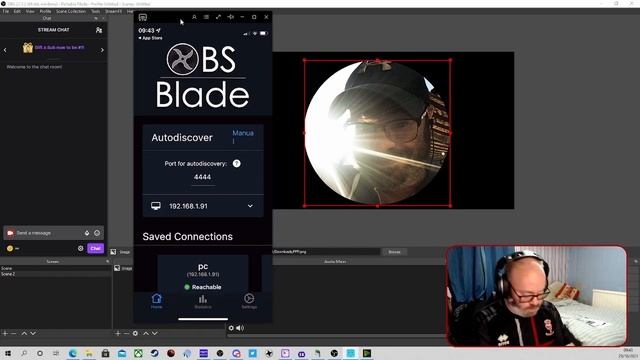Toggle fullscreen arrows icon in mirror window
Screen dimensions: 640x360
pyautogui.click(x=218, y=17)
